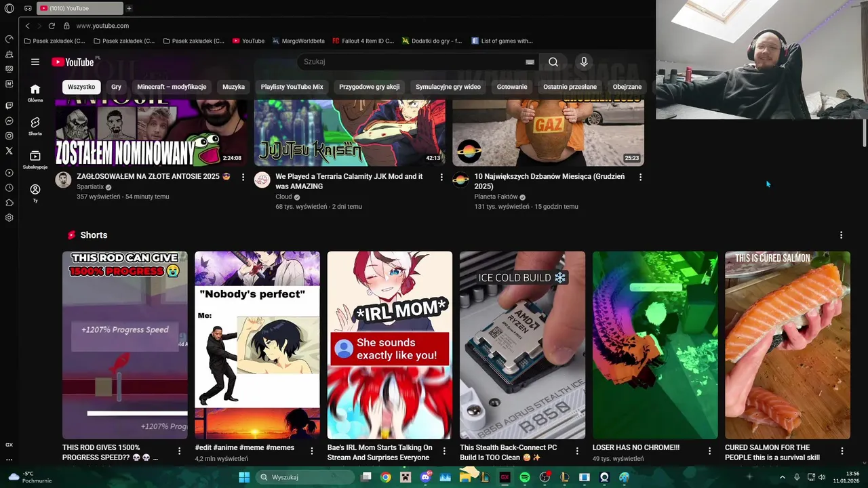Open Spotify from the taskbar
Viewport: 868px width, 488px height.
[525, 477]
